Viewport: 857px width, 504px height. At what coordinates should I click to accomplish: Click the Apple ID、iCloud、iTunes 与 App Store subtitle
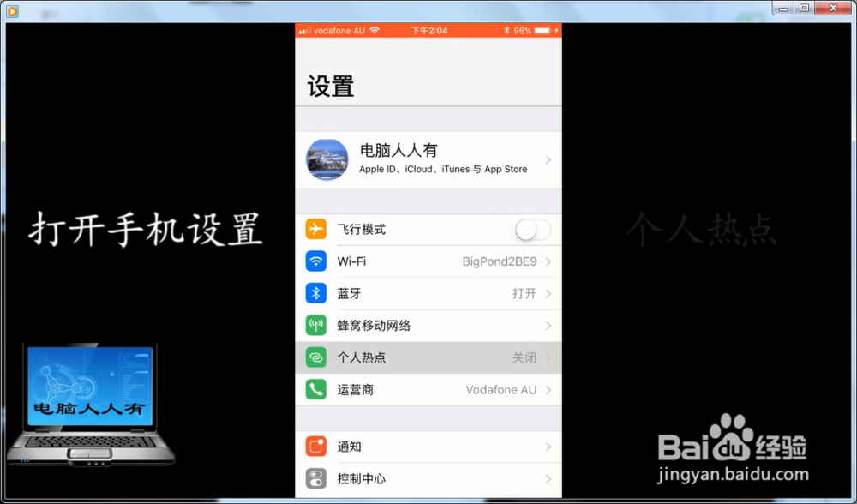(443, 170)
